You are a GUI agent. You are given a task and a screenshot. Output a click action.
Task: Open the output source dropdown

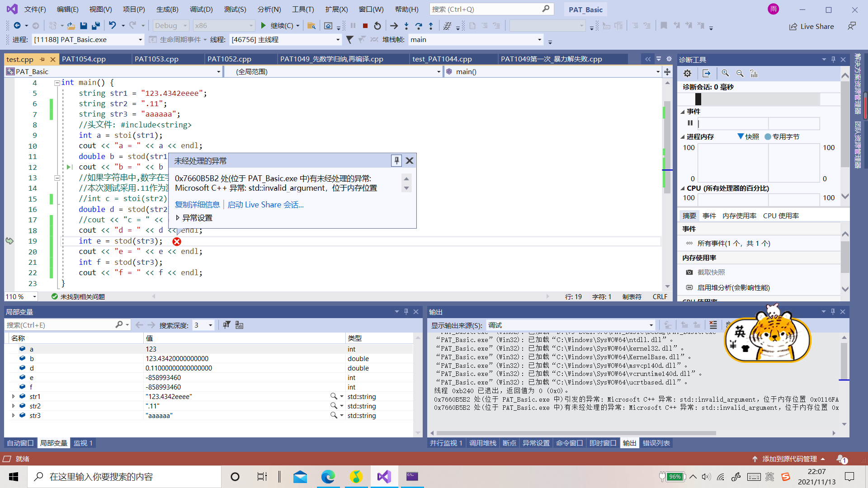[x=651, y=325]
